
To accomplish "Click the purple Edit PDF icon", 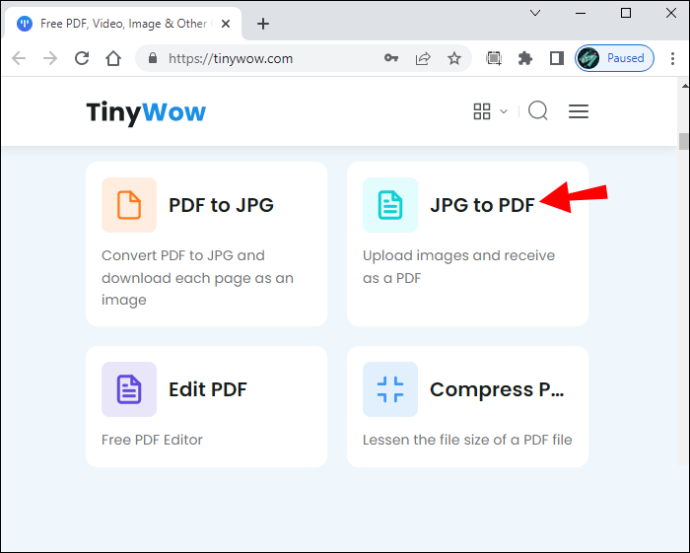I will click(x=129, y=389).
